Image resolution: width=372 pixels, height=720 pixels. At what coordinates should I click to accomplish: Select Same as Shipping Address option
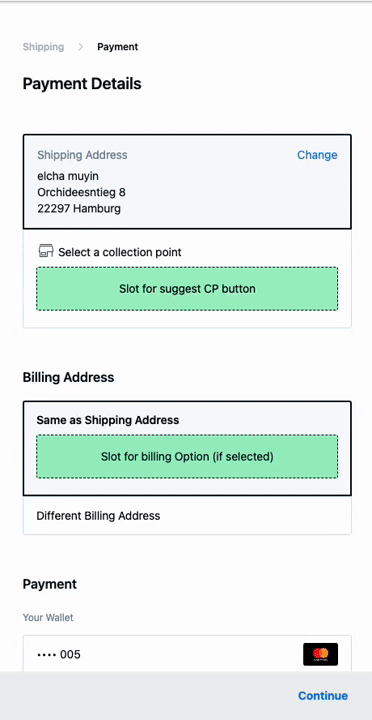click(x=108, y=420)
